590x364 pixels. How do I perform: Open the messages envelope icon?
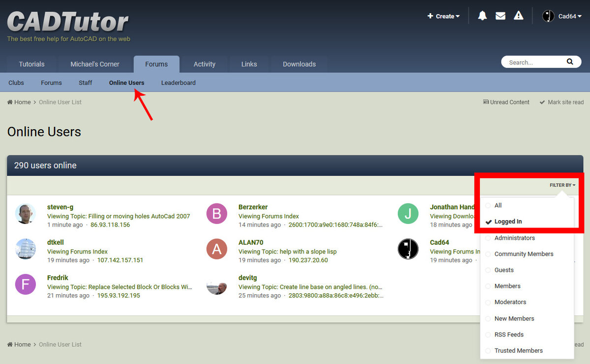coord(501,16)
